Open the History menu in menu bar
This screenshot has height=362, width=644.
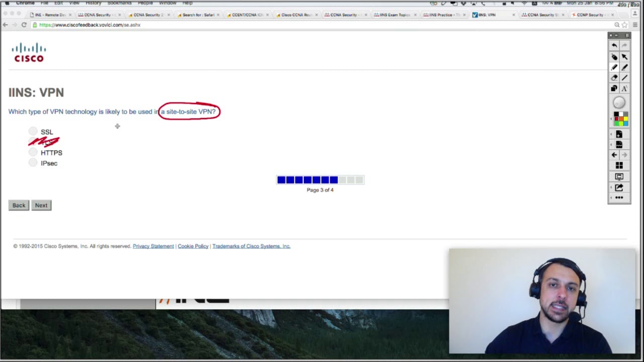click(93, 3)
